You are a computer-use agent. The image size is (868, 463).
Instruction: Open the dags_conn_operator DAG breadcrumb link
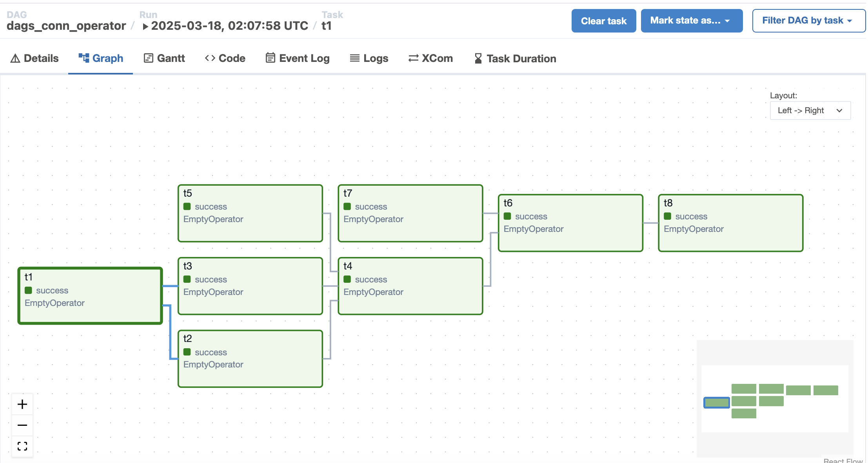pyautogui.click(x=66, y=26)
